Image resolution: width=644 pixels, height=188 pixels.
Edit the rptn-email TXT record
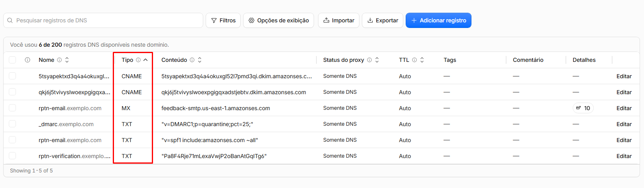(624, 140)
